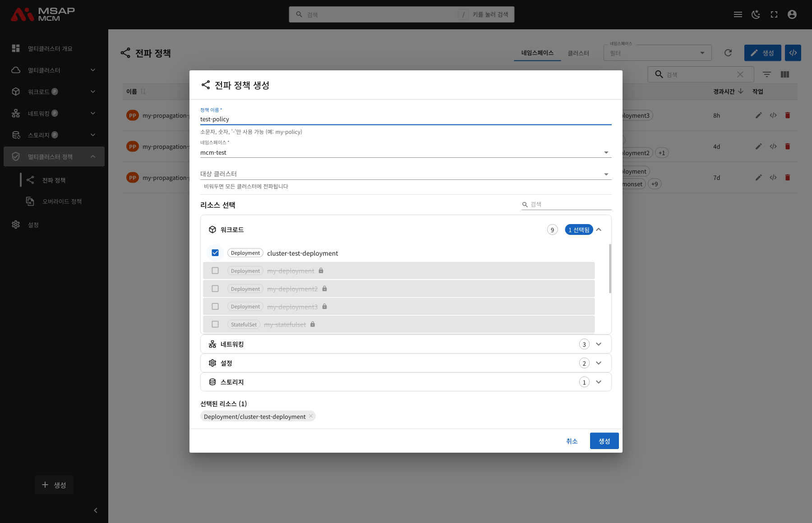Click the 1 선택됨 badge

pos(579,229)
